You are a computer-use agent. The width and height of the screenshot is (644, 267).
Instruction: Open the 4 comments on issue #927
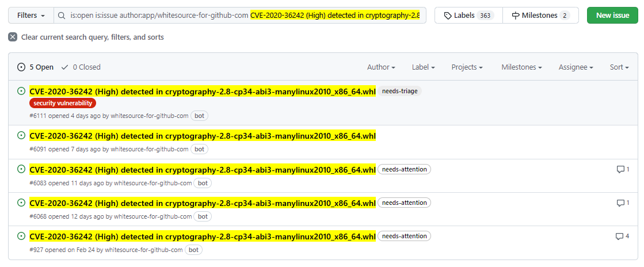622,236
